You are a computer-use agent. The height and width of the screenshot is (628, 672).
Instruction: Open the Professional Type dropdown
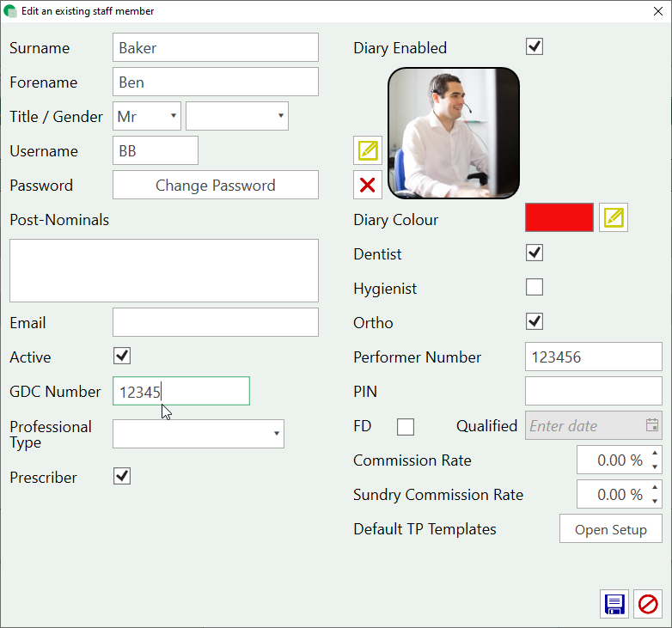click(x=199, y=434)
